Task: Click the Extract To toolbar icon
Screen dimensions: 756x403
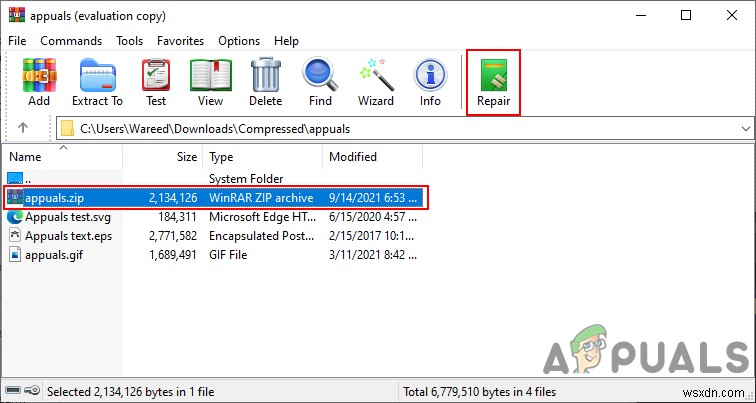Action: 97,75
